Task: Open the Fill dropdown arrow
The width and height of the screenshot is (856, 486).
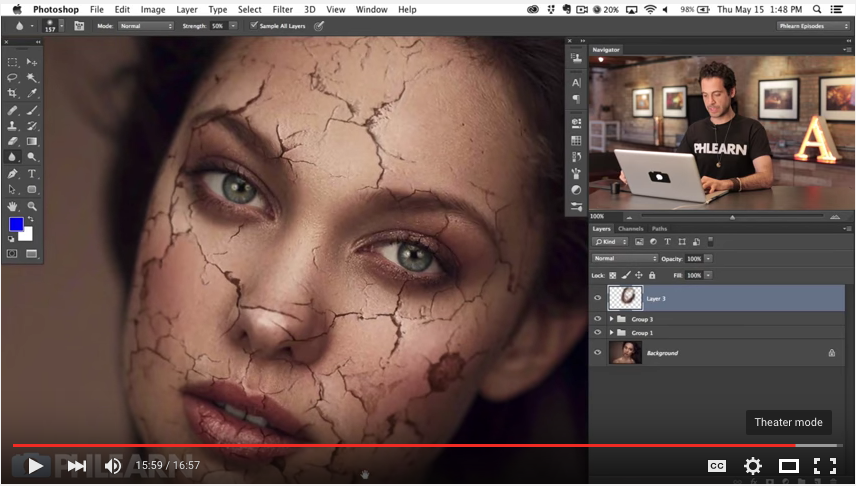Action: point(708,275)
